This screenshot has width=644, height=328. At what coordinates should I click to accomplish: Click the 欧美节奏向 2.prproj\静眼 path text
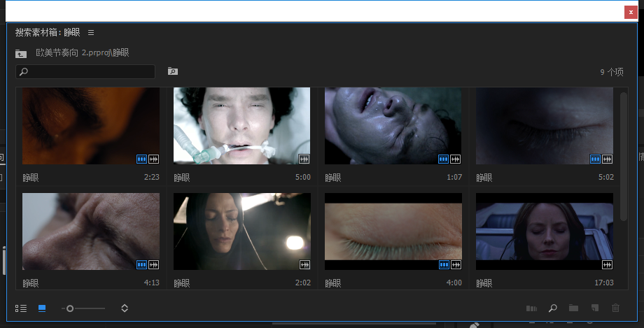(x=83, y=53)
